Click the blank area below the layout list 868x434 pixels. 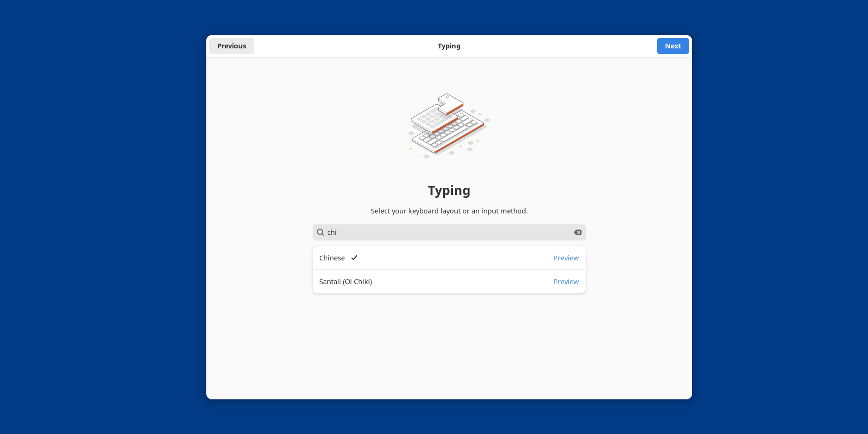click(449, 346)
